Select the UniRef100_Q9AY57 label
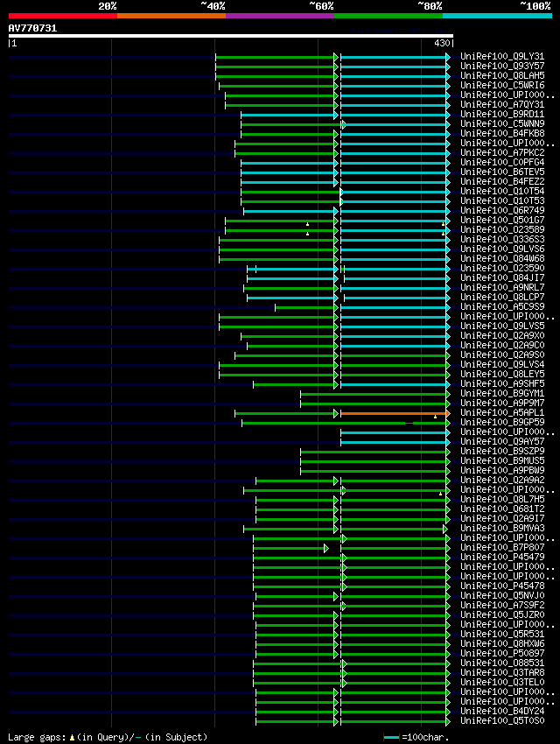560x744 pixels. [502, 441]
